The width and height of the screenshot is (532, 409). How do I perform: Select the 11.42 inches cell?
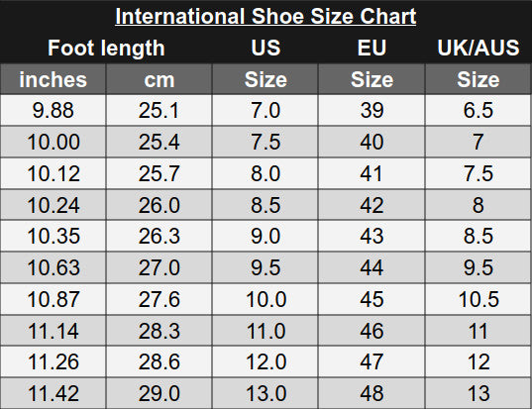(x=53, y=393)
